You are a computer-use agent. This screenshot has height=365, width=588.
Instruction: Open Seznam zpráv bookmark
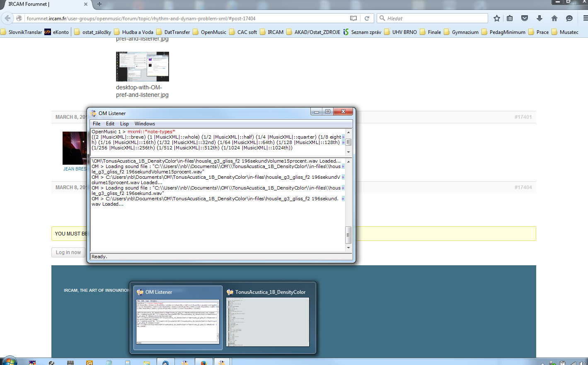pos(362,32)
